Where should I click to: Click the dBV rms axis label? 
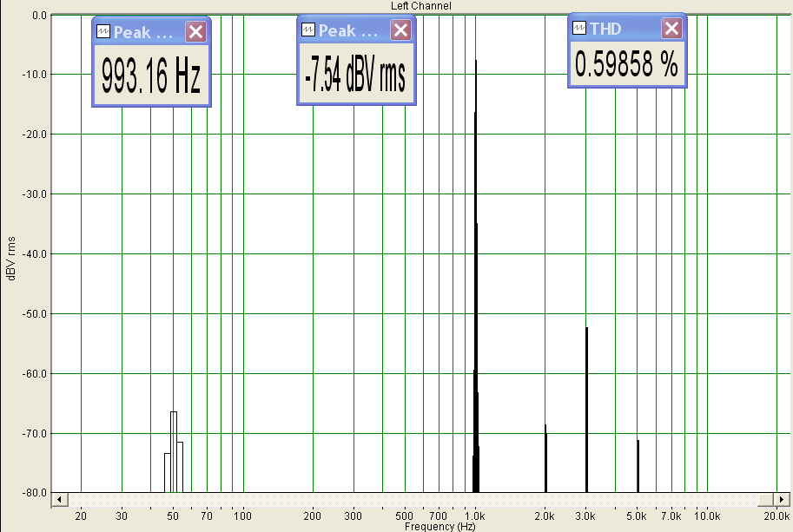pyautogui.click(x=11, y=258)
